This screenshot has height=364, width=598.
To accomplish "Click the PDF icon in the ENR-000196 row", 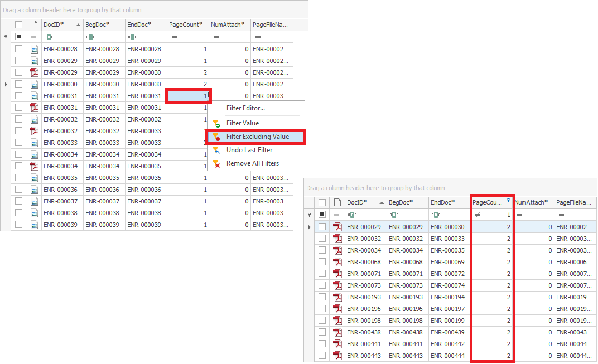I will tap(337, 309).
